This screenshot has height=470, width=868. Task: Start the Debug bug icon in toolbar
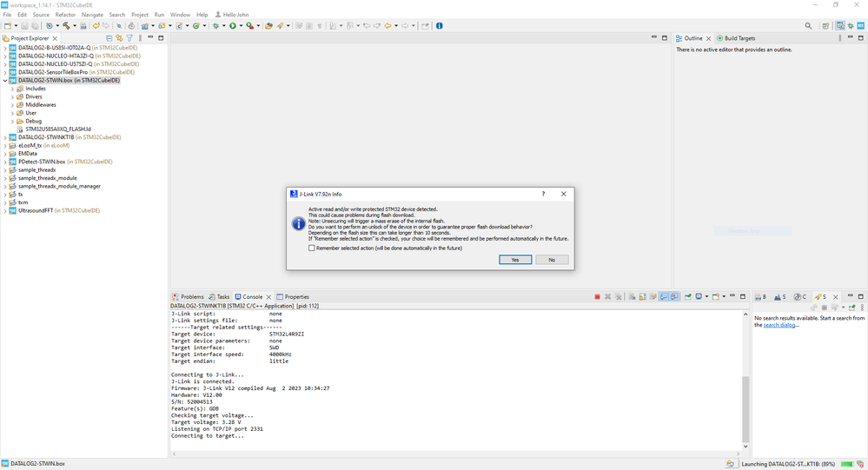pos(215,25)
